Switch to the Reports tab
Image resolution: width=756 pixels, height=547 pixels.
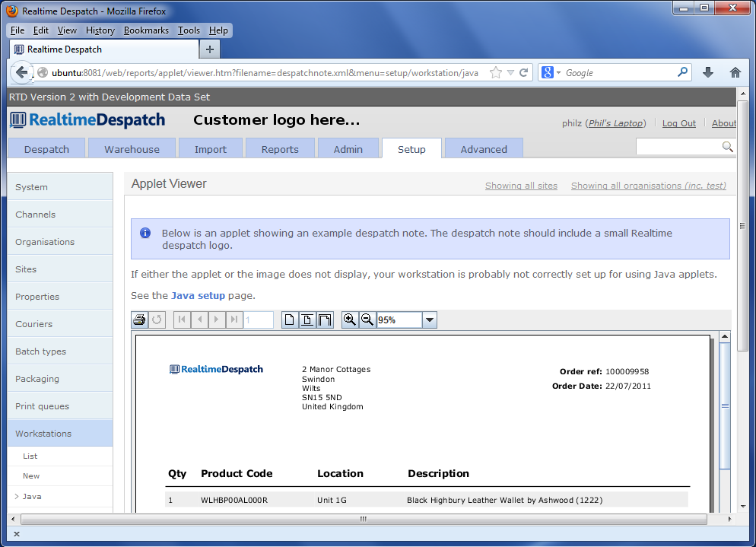pyautogui.click(x=280, y=148)
